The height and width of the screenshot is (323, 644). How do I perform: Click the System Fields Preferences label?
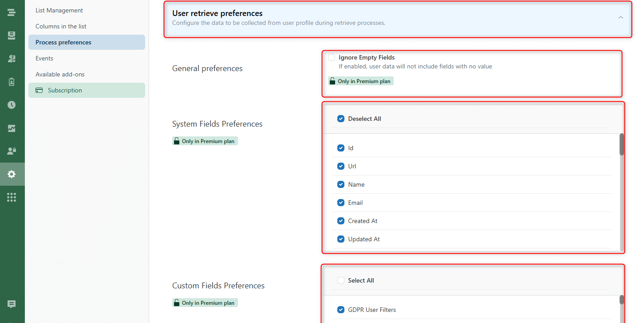[217, 124]
